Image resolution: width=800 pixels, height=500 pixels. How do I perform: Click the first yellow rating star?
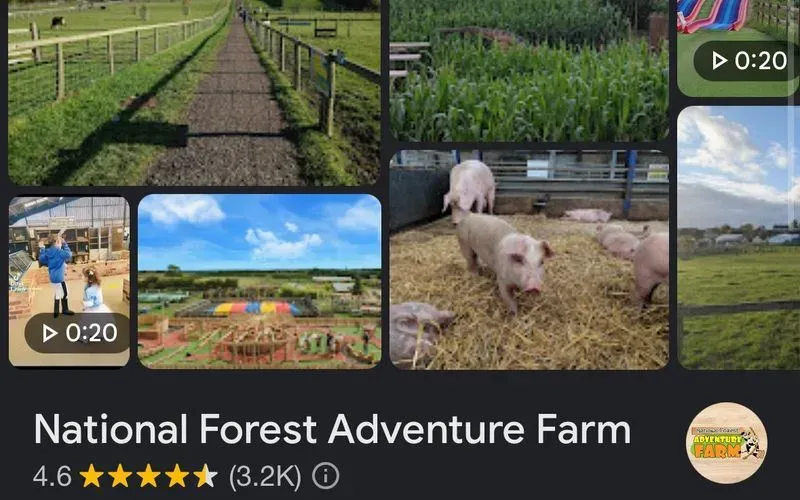click(x=91, y=476)
